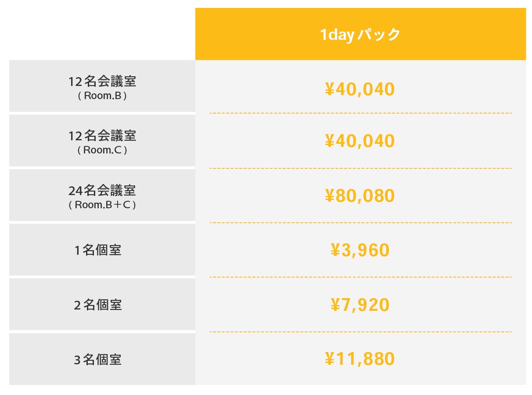Click the ¥3,960 price
The image size is (532, 395).
360,250
